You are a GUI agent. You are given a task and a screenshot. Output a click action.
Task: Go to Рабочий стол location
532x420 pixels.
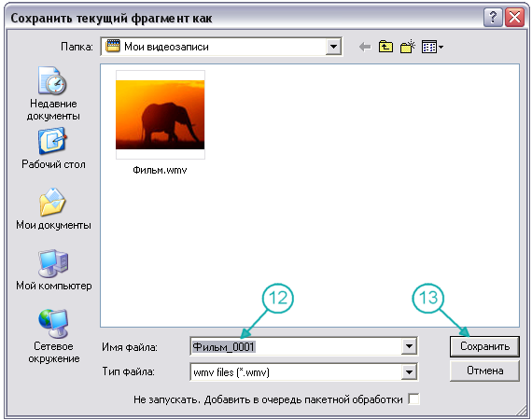coord(53,148)
